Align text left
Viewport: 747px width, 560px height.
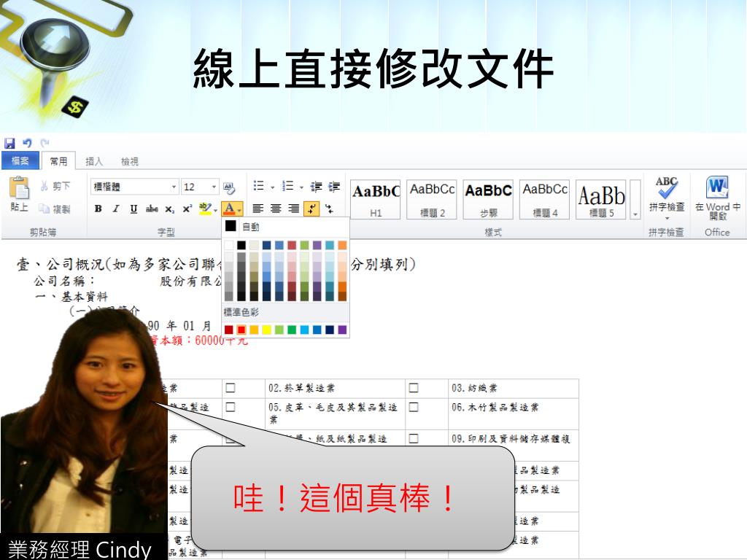click(258, 209)
